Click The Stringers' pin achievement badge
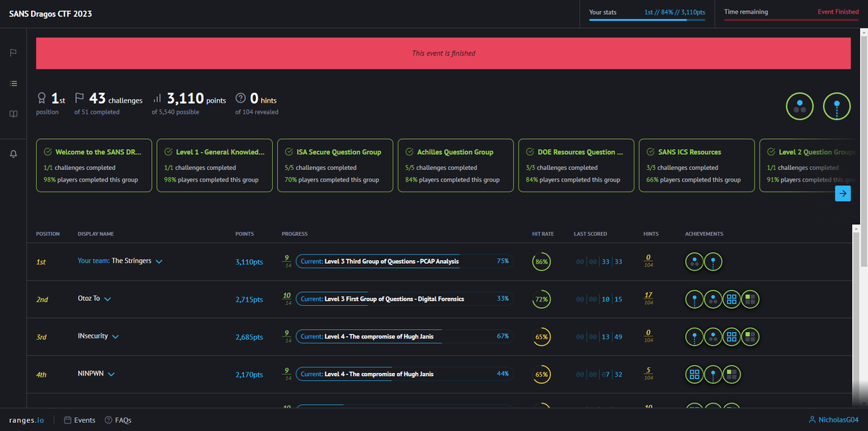Screen dimensions: 868x431 click(713, 261)
